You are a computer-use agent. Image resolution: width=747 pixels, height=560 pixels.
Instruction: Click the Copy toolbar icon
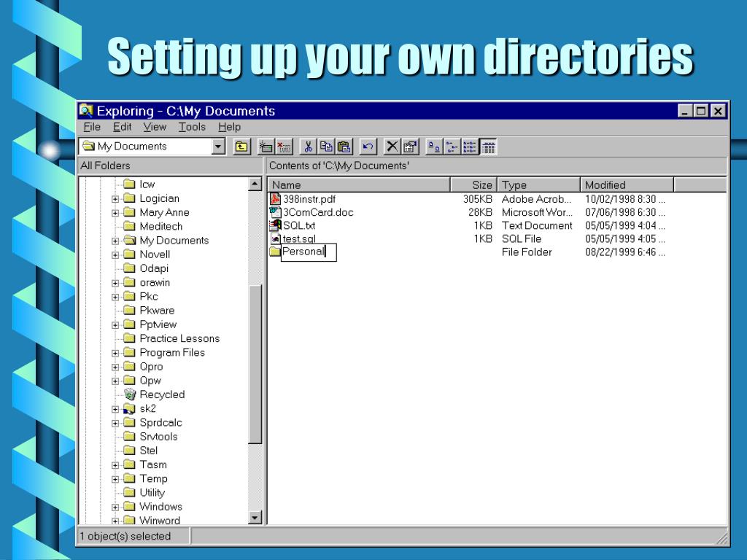click(326, 147)
